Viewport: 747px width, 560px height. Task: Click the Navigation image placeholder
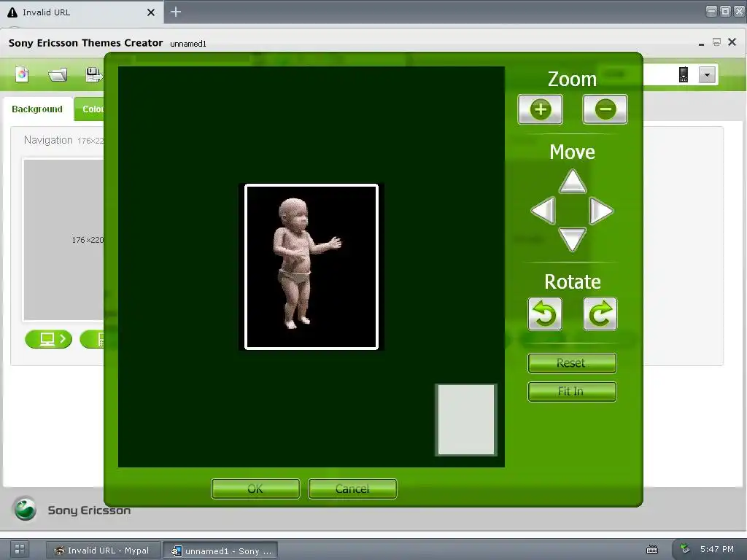pos(64,239)
